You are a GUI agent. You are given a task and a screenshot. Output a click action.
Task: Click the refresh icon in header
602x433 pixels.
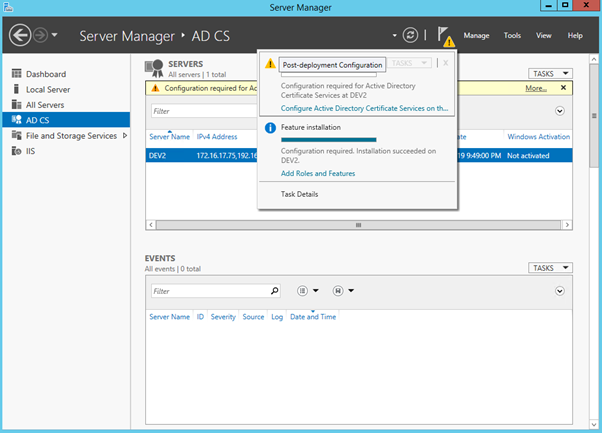point(410,36)
